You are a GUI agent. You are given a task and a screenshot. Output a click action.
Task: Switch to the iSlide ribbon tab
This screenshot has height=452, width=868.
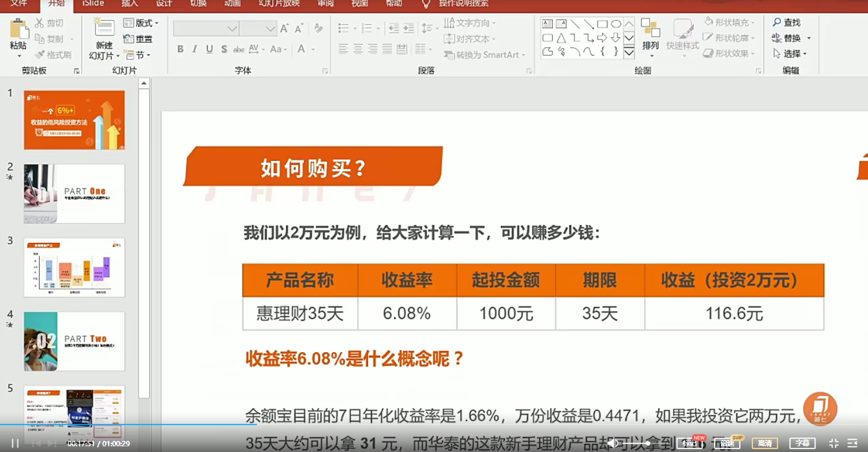(93, 4)
